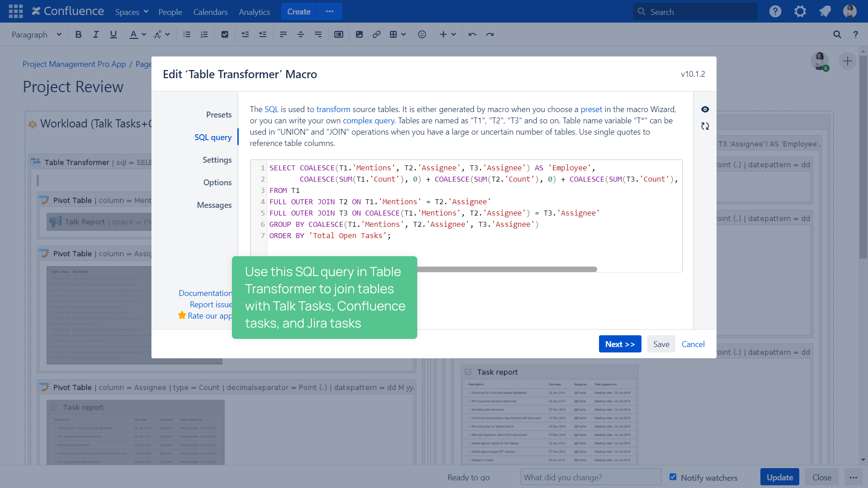Open editor help question mark
Viewport: 868px width, 488px height.
click(856, 34)
